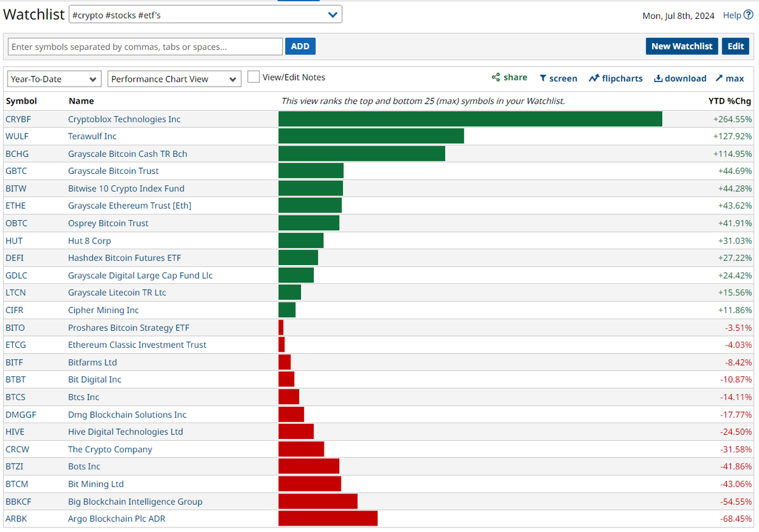Open the BBKCF symbol link

click(x=18, y=502)
